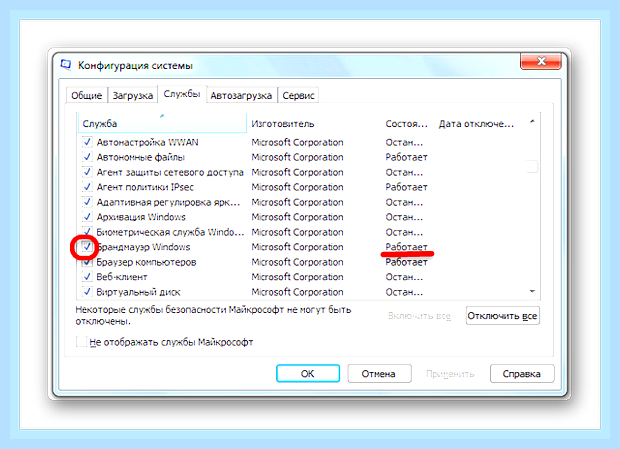
Task: Click the OK button
Action: click(x=308, y=374)
